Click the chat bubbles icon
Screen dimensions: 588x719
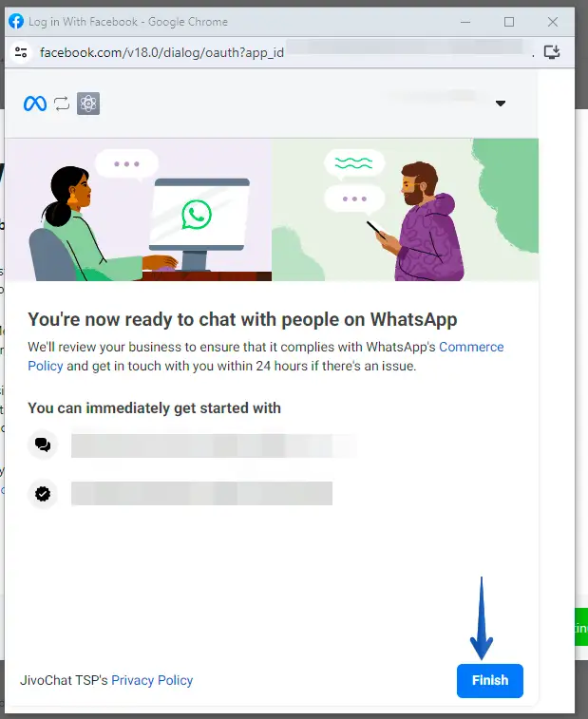point(43,445)
